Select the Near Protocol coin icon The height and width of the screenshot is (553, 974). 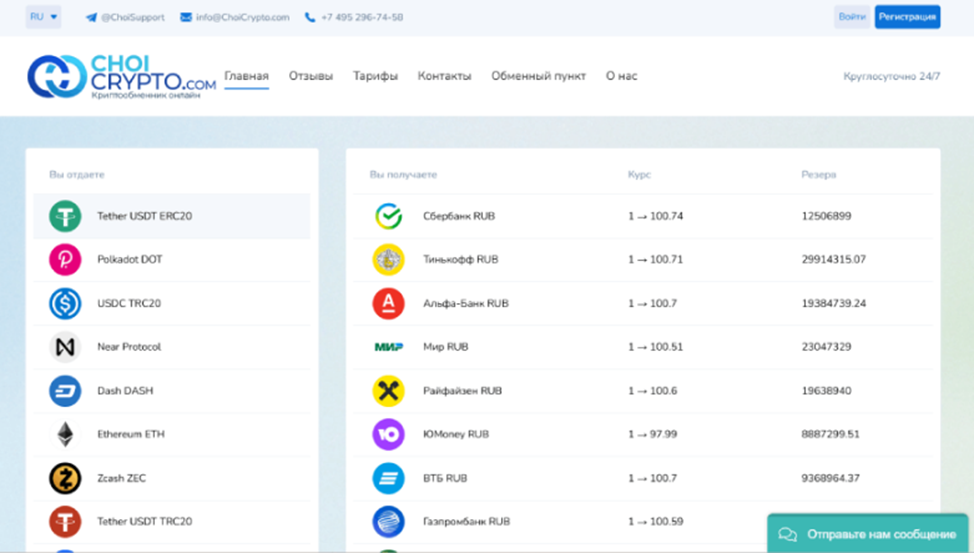click(x=65, y=347)
